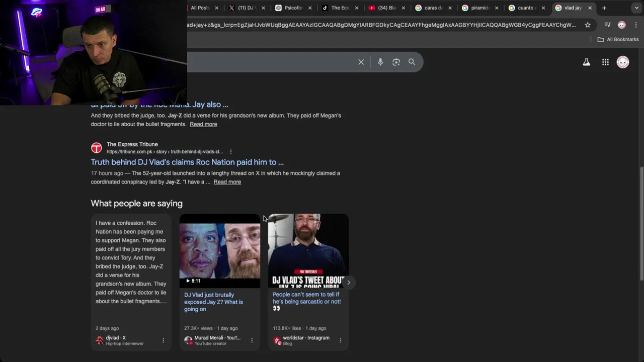Play the 8:11 Jay Z video thumbnail

[220, 251]
